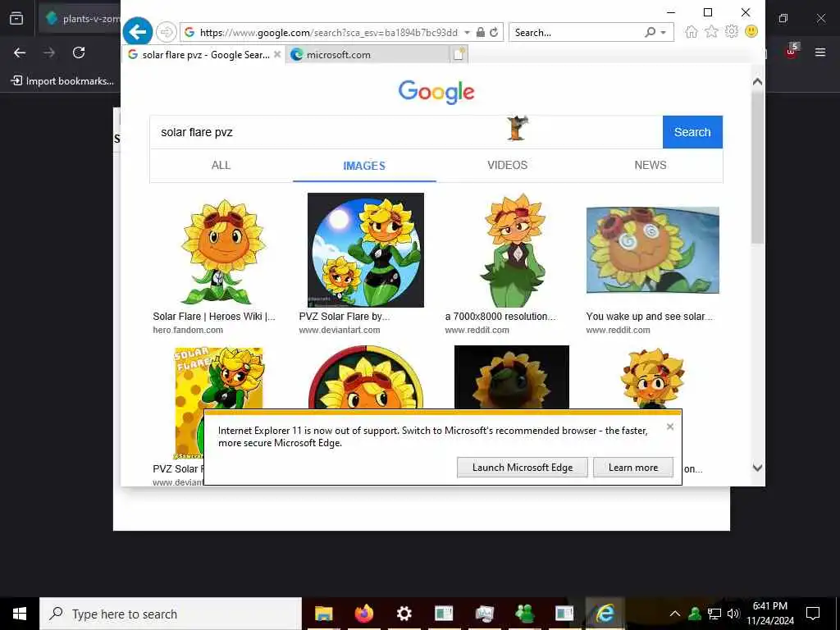
Task: Open Firefox hamburger menu in background window
Action: tap(820, 52)
